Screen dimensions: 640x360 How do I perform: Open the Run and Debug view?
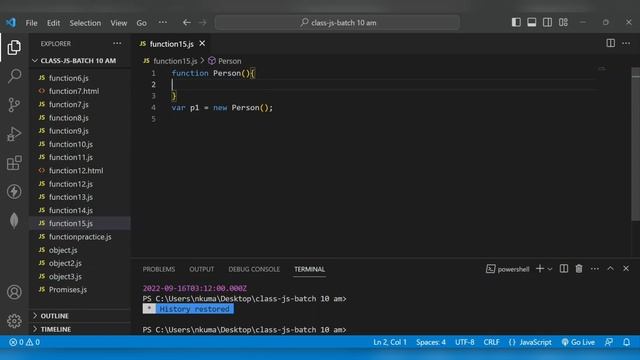pyautogui.click(x=14, y=134)
